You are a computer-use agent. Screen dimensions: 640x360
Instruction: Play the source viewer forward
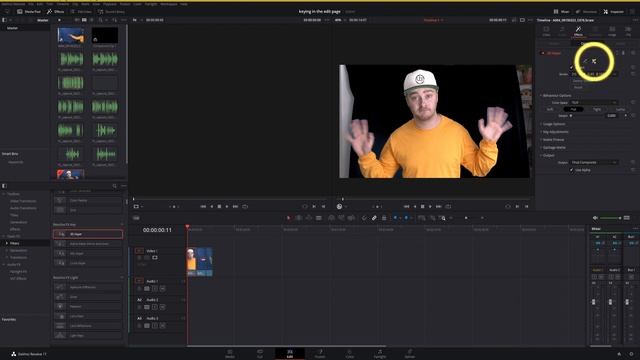click(x=227, y=207)
